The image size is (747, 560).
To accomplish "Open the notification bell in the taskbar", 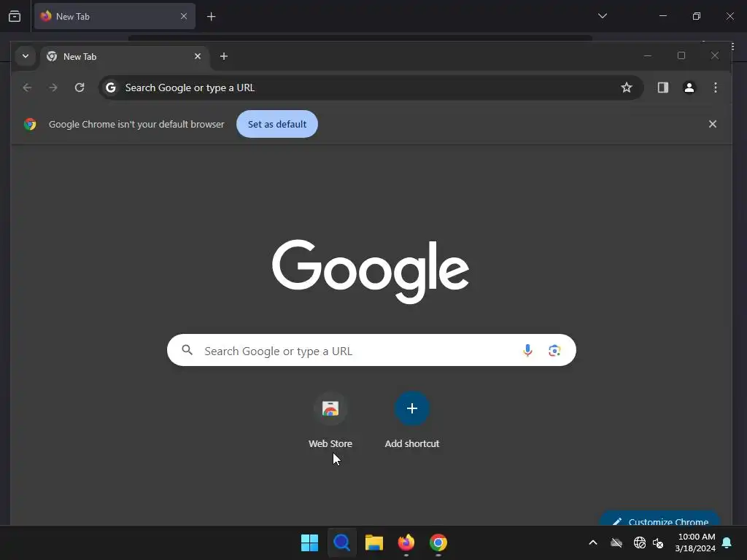I will click(x=727, y=542).
